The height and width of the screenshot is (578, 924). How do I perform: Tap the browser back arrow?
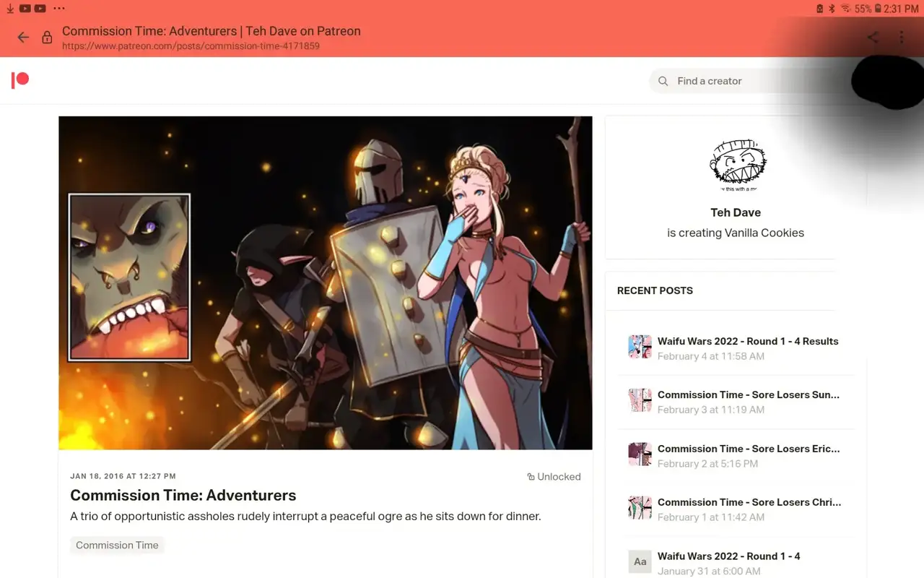coord(23,38)
